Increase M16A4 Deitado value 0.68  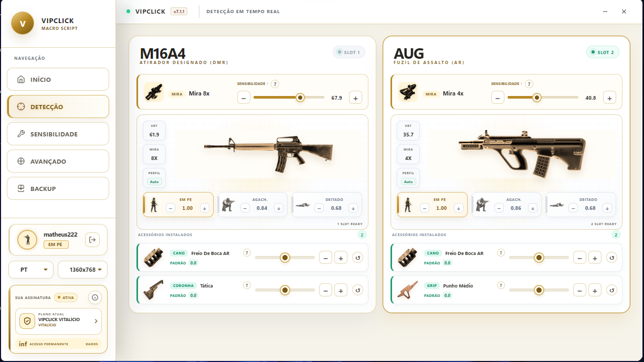pos(353,208)
